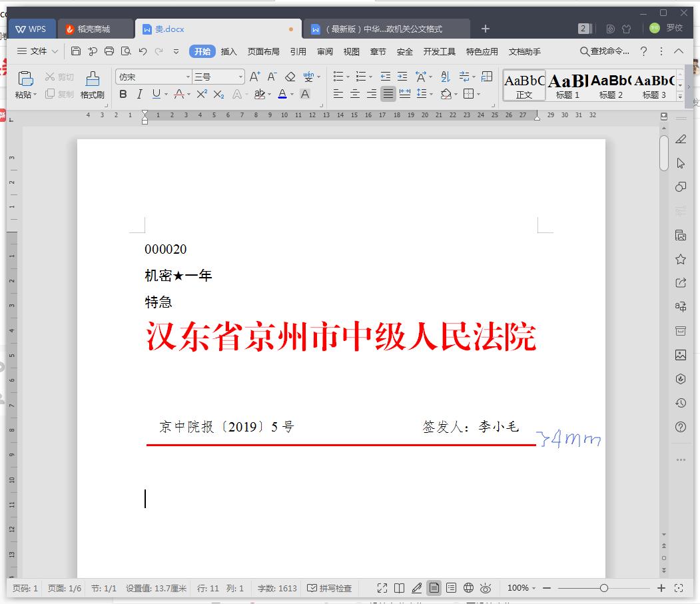This screenshot has width=700, height=604.
Task: Click the 粘贴 paste button
Action: (x=25, y=83)
